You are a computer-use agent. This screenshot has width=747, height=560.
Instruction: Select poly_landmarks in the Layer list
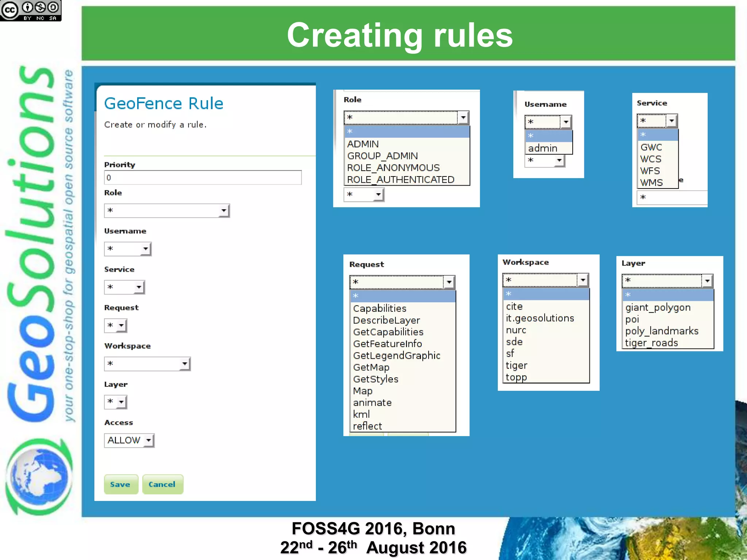click(x=668, y=331)
